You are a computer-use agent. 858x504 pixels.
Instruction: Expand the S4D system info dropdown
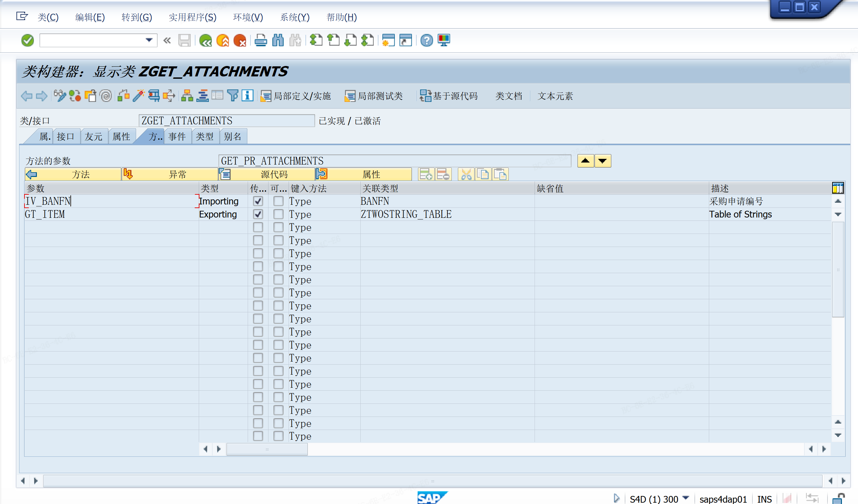(686, 498)
